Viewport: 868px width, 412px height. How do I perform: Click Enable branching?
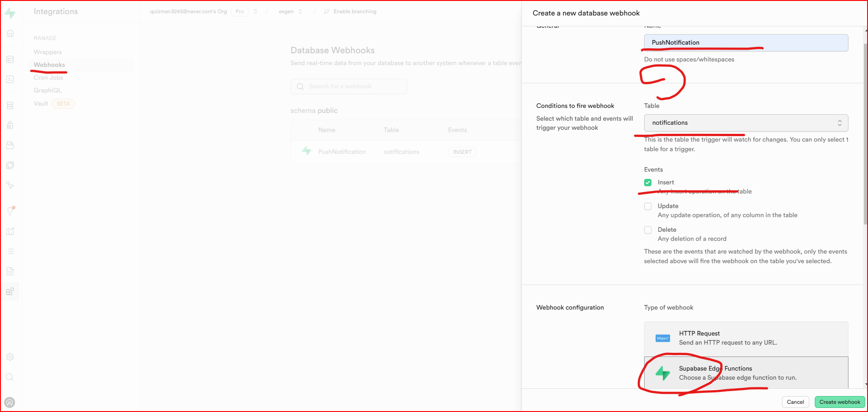pyautogui.click(x=355, y=11)
